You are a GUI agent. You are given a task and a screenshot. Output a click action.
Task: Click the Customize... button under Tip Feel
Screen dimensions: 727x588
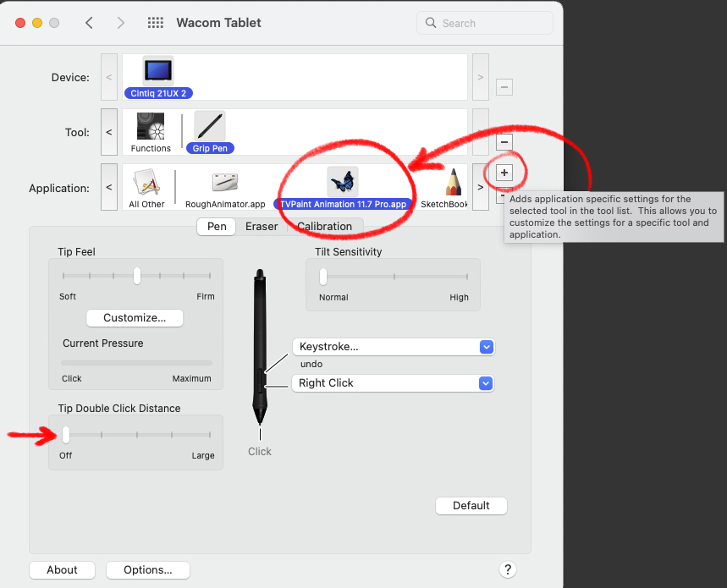tap(135, 318)
